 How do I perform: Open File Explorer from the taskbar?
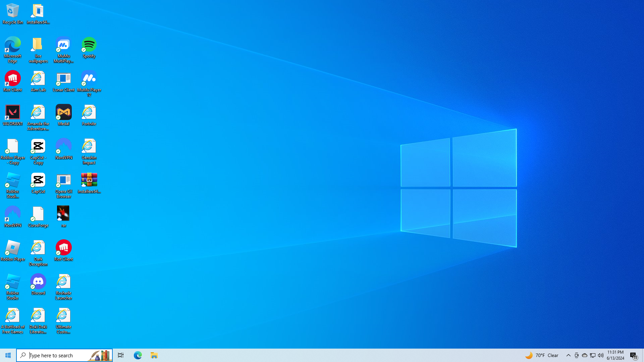[154, 355]
